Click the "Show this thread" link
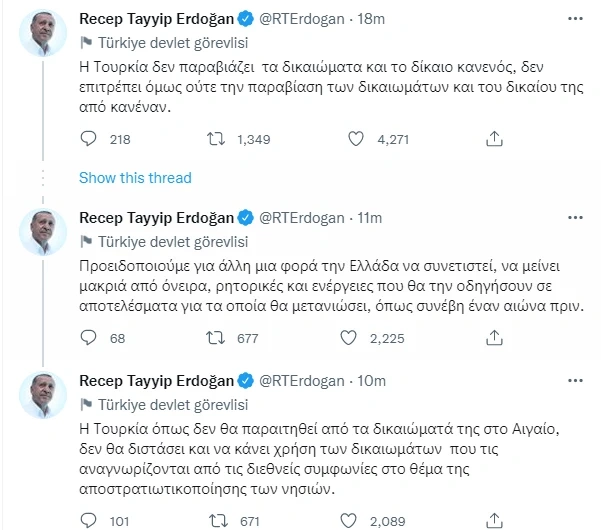Screen dimensions: 601x530 134,178
